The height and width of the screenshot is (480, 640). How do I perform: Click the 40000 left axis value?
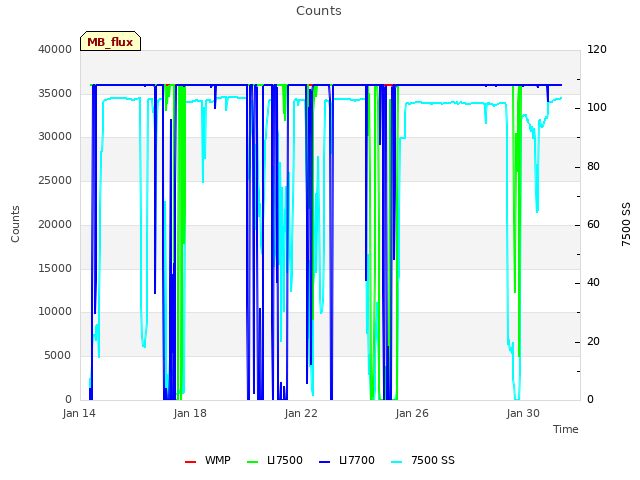pos(55,49)
